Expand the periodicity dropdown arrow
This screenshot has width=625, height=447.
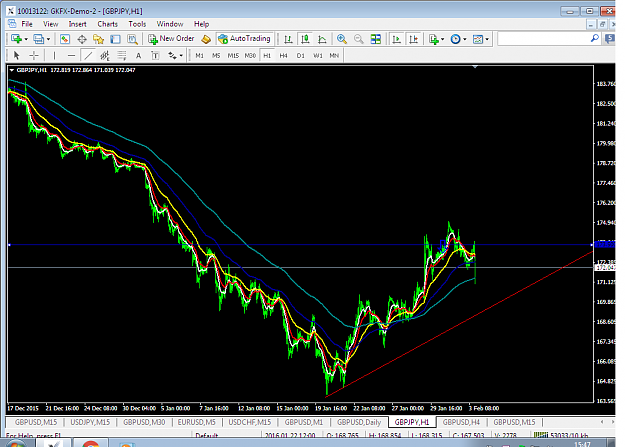click(x=465, y=39)
